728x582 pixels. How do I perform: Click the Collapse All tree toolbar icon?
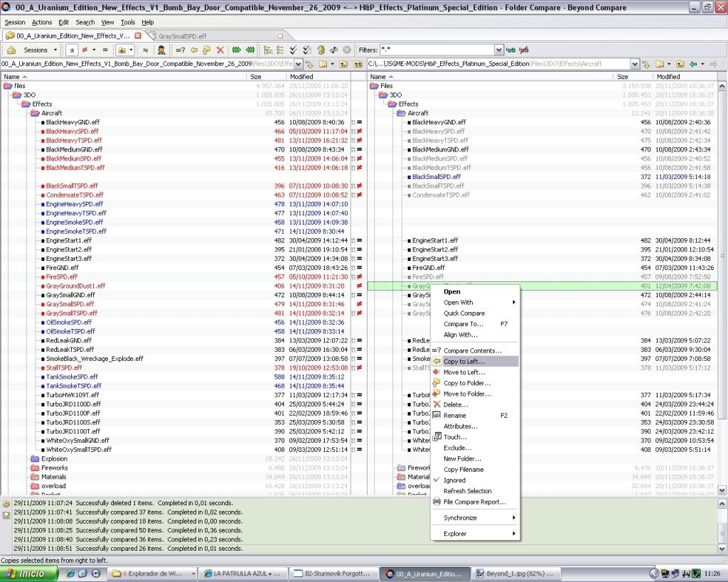[x=280, y=50]
